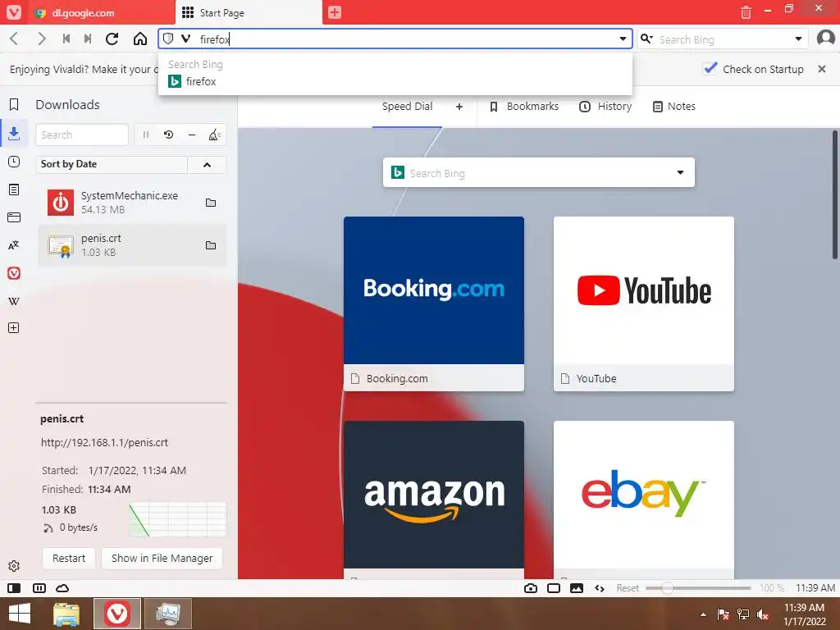840x630 pixels.
Task: Pick firefox Bing search suggestion
Action: click(395, 81)
